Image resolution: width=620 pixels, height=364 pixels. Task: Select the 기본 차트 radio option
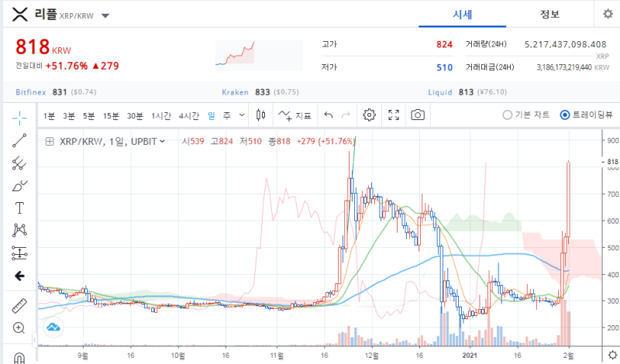tap(526, 115)
